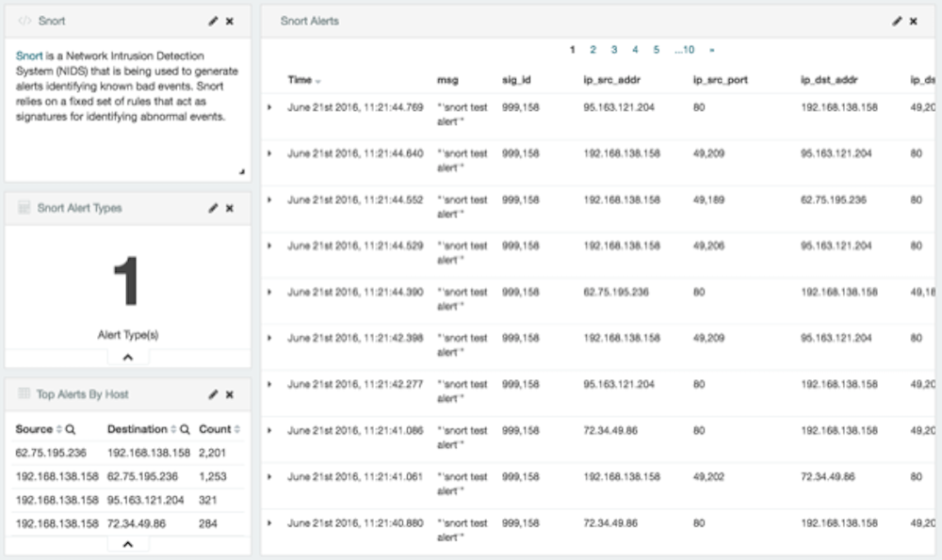942x560 pixels.
Task: Click the ip_src_addr column header
Action: 611,80
